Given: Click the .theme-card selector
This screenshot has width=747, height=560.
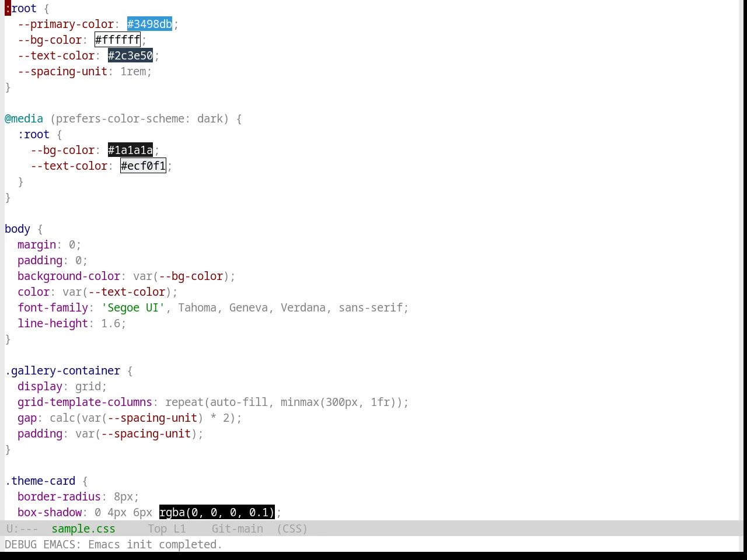Looking at the screenshot, I should (40, 481).
